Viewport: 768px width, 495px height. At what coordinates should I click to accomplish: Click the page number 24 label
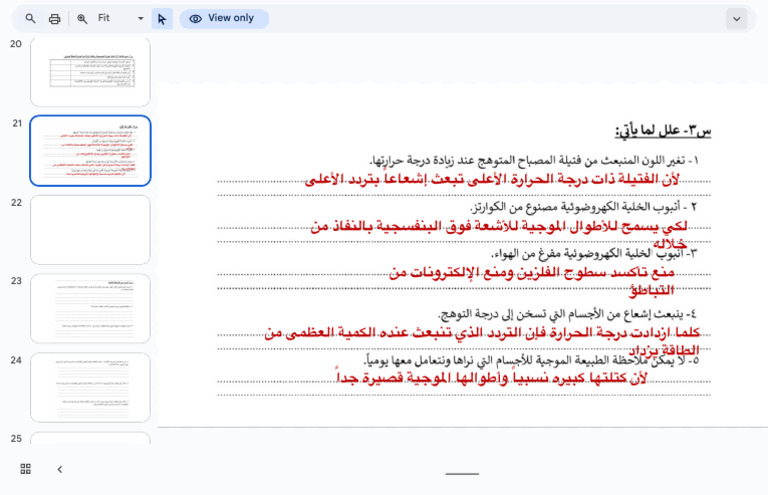coord(16,360)
